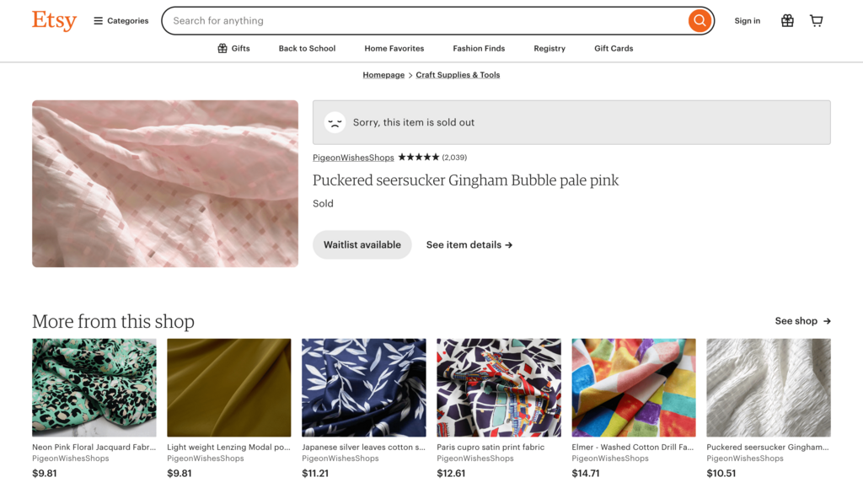Viewport: 863px width, 504px height.
Task: Switch to the Back to School section
Action: pos(307,48)
